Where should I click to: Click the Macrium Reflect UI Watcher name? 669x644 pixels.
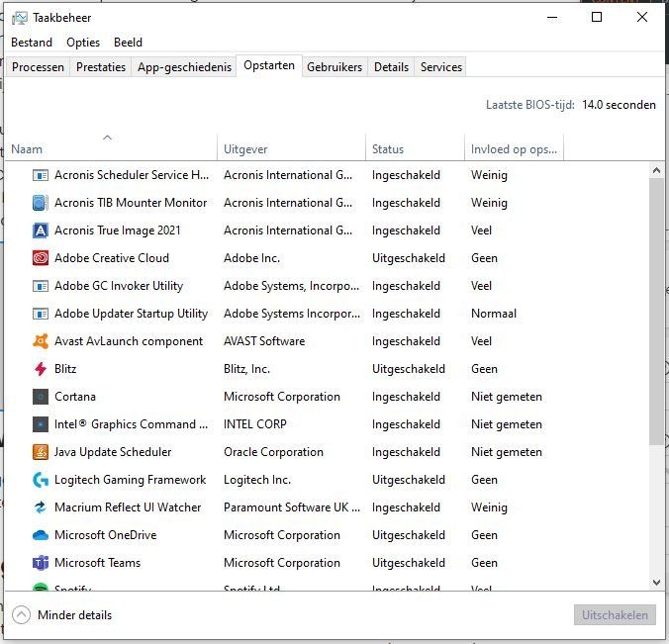pos(128,507)
